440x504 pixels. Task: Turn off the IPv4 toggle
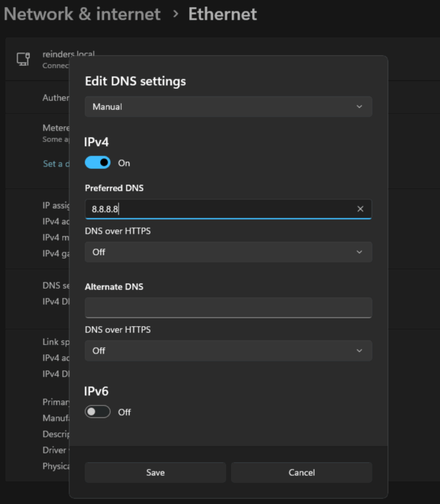pos(98,163)
